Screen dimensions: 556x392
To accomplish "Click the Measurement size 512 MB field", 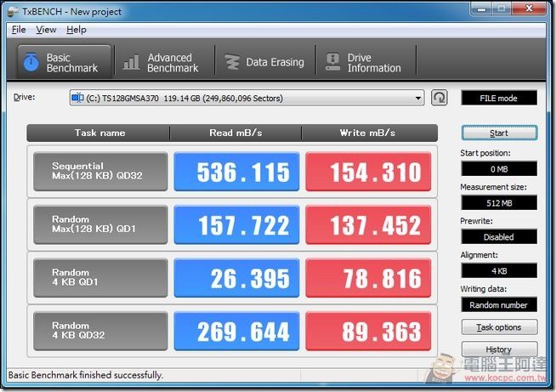I will [x=499, y=202].
